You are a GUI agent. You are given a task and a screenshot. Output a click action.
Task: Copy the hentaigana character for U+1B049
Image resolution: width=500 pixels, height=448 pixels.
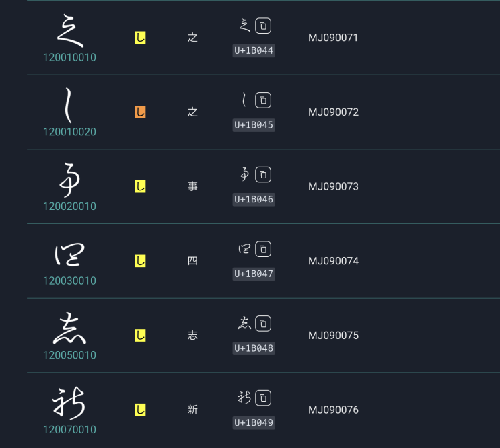click(x=263, y=398)
